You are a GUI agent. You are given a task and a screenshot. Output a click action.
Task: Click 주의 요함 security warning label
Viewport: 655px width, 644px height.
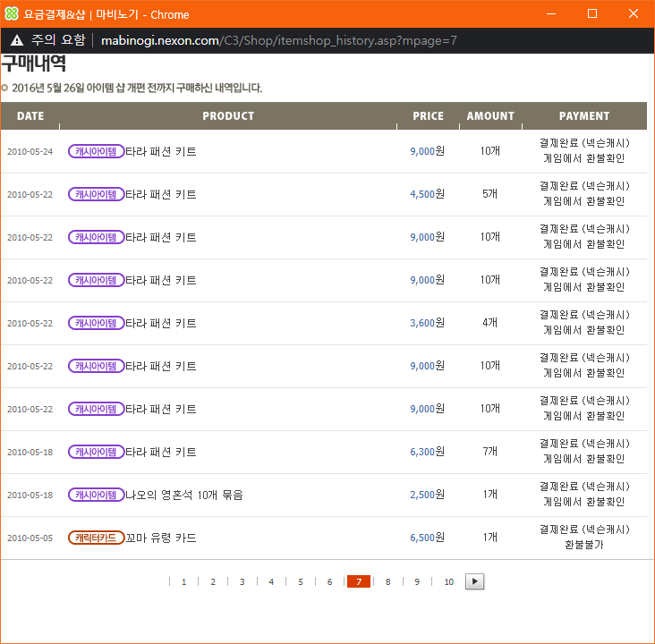pyautogui.click(x=58, y=40)
